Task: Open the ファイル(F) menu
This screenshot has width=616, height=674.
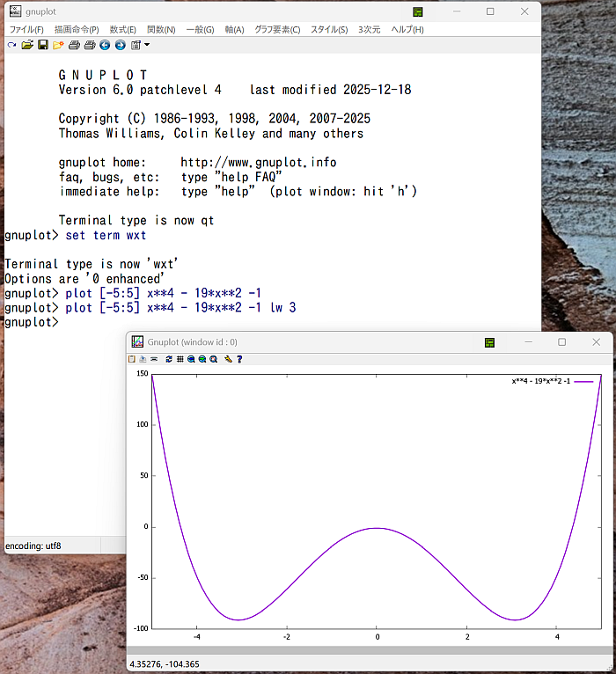Action: click(x=26, y=30)
